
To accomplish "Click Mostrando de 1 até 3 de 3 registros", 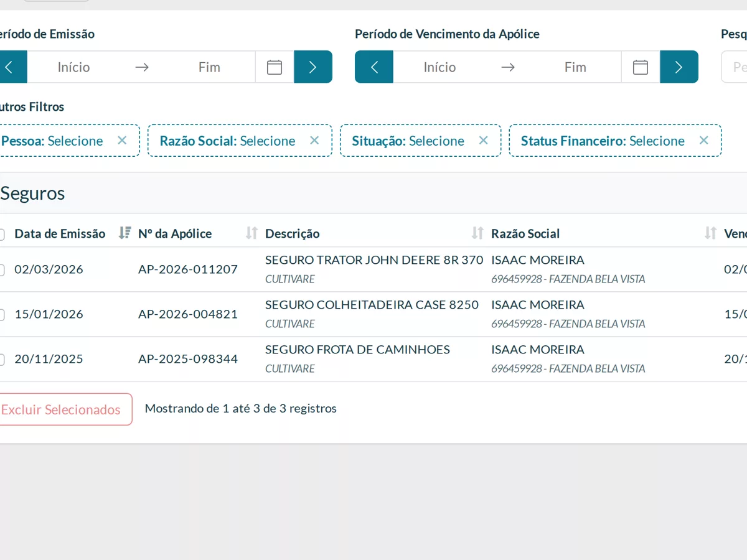I will click(241, 409).
